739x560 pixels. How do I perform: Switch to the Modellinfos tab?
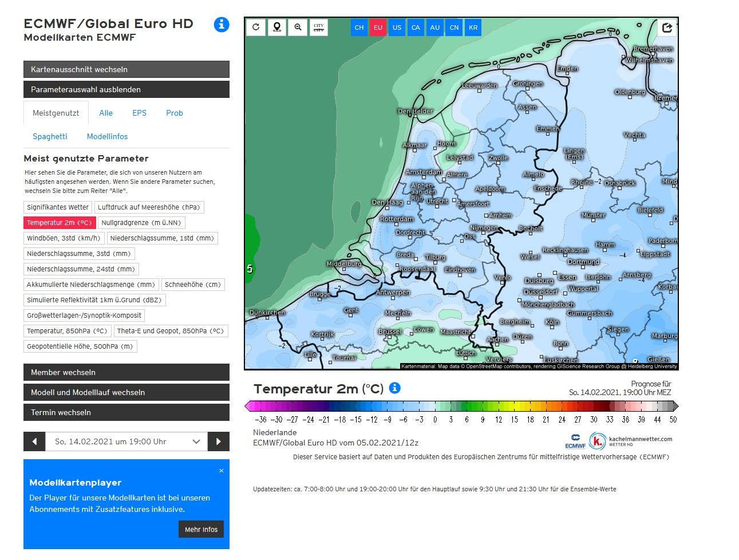click(x=107, y=136)
